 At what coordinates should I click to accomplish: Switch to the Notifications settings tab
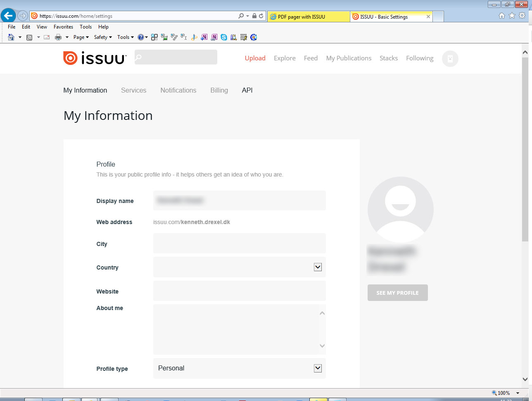click(x=178, y=90)
